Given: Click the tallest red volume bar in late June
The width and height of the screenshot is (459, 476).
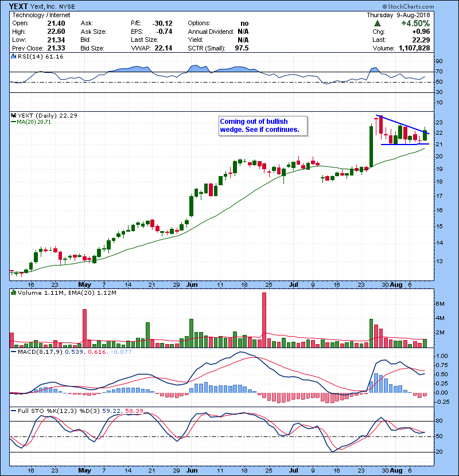Looking at the screenshot, I should (x=264, y=320).
